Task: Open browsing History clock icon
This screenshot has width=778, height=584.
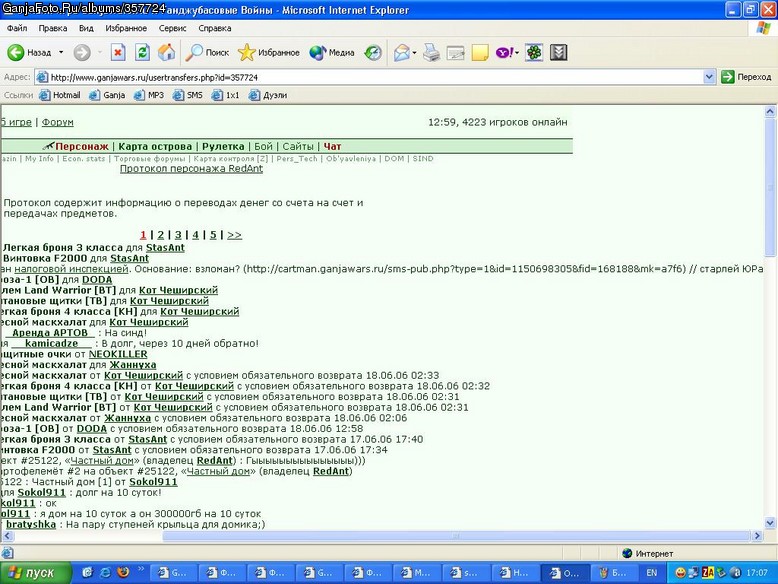Action: (373, 52)
